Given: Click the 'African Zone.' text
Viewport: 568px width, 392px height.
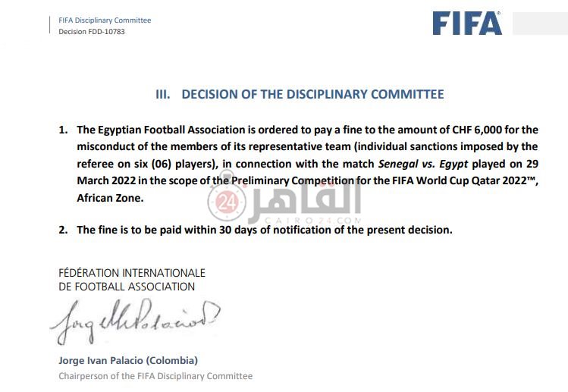Looking at the screenshot, I should (110, 197).
